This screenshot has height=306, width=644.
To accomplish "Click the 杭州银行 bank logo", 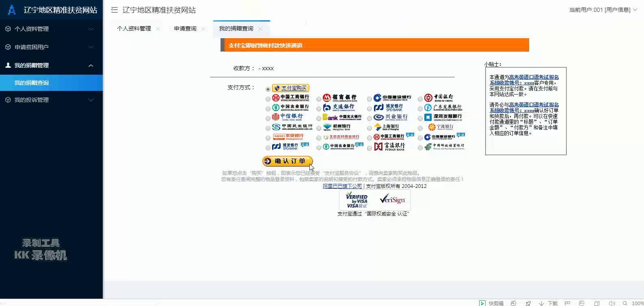I will point(337,127).
